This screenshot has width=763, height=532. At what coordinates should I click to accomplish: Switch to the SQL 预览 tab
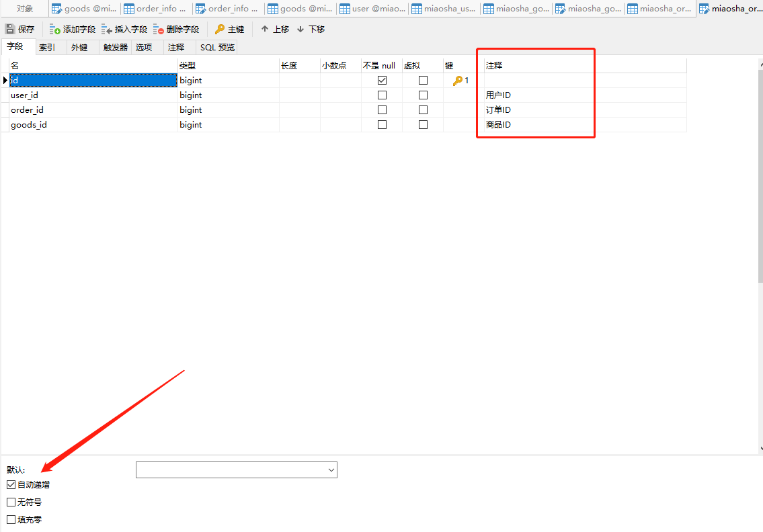point(217,47)
